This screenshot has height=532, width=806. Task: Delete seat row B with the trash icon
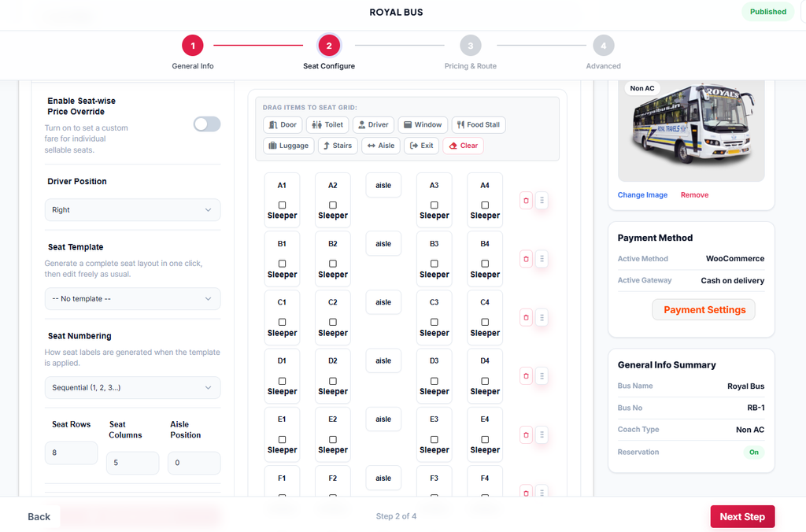[x=526, y=259]
